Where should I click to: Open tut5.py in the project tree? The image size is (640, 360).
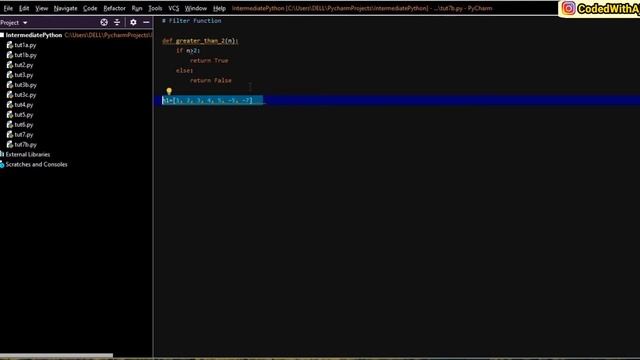click(x=24, y=115)
